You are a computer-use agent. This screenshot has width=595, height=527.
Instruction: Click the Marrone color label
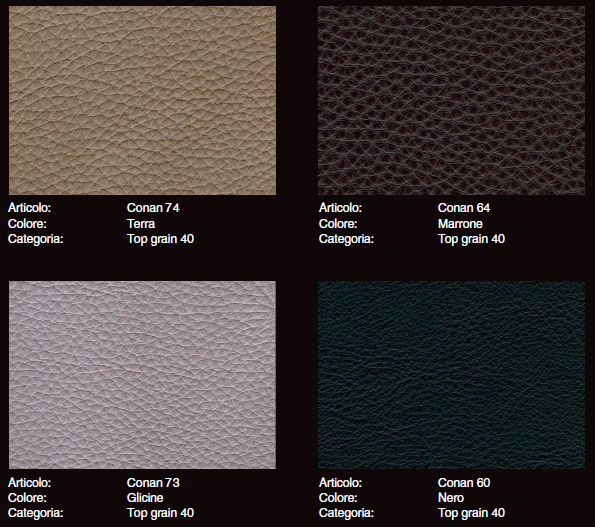[460, 223]
